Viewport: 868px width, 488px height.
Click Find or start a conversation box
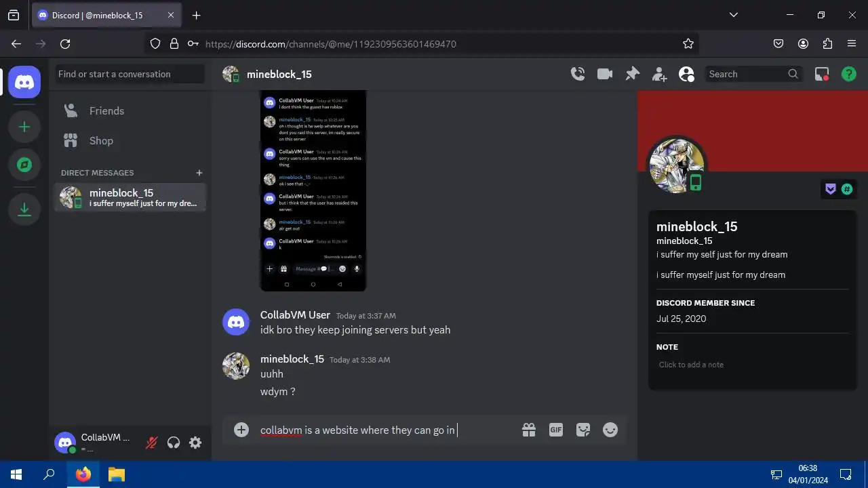[x=130, y=74]
